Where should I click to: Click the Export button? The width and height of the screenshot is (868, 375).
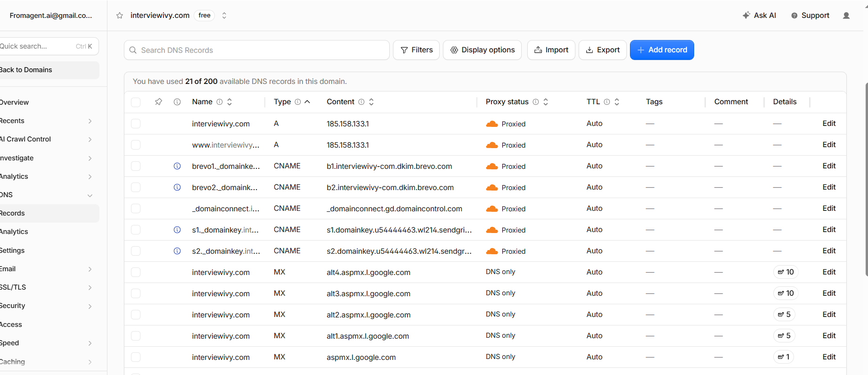[x=603, y=50]
